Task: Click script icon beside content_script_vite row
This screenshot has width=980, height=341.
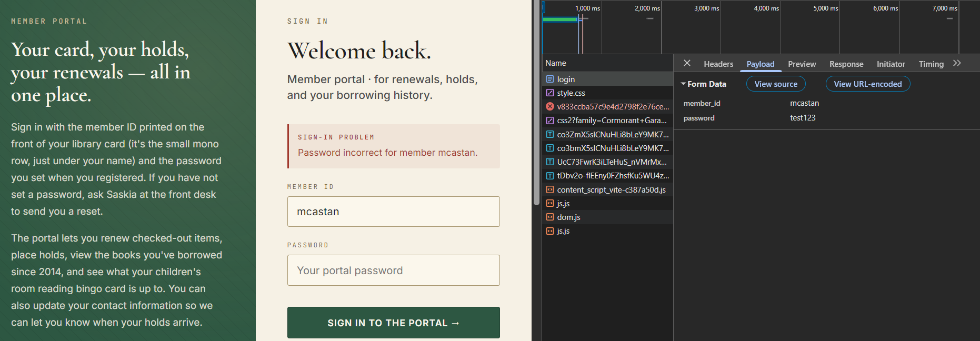Action: click(549, 189)
